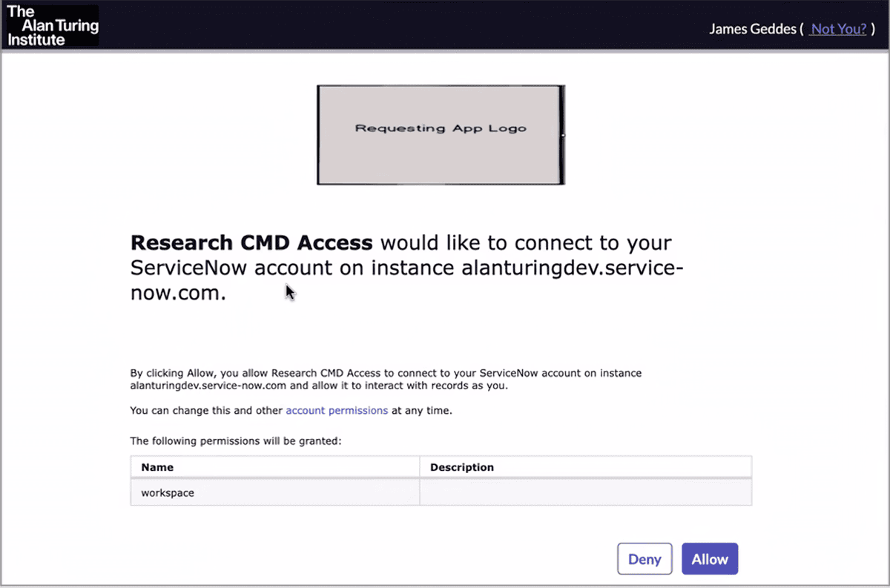This screenshot has width=890, height=588.
Task: Click the 'Research CMD Access' heading text
Action: click(251, 242)
